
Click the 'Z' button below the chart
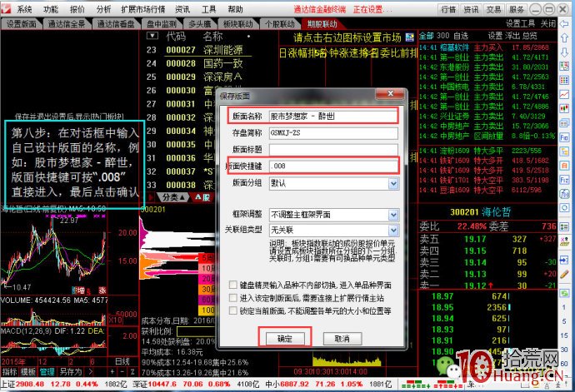click(x=132, y=372)
